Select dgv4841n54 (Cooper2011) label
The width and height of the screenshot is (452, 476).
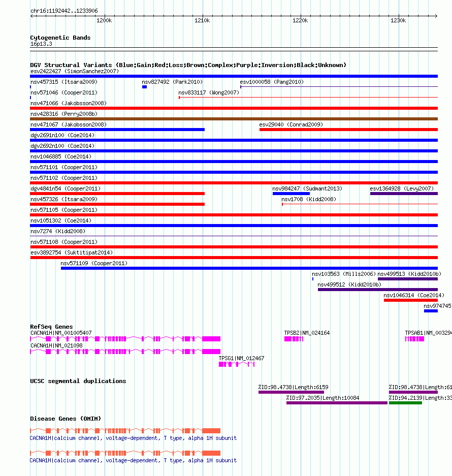(x=66, y=188)
